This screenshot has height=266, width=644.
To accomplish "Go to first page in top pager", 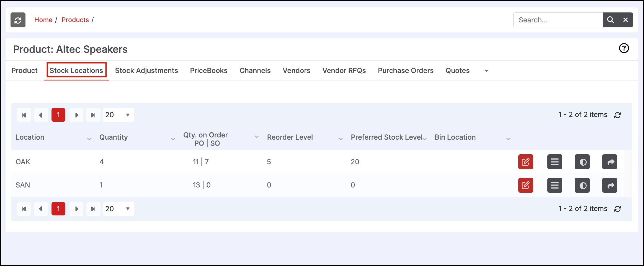I will (24, 115).
